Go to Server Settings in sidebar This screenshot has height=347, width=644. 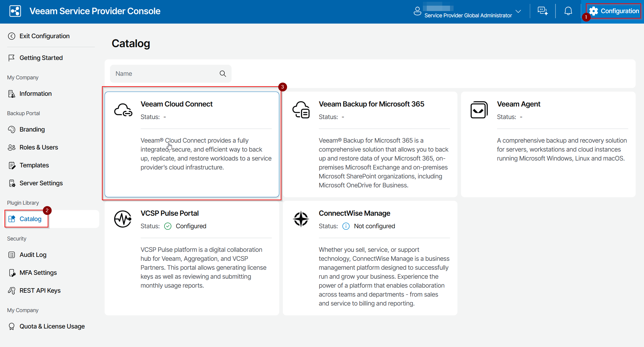click(41, 183)
